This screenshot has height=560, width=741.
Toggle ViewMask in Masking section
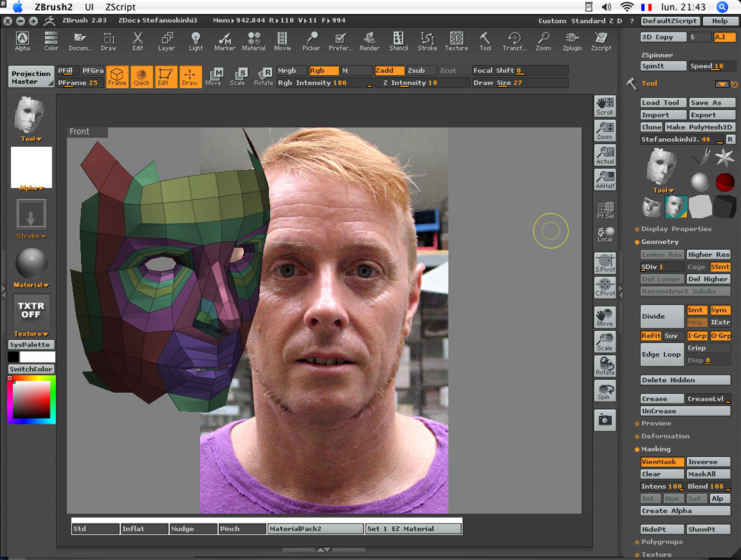662,462
